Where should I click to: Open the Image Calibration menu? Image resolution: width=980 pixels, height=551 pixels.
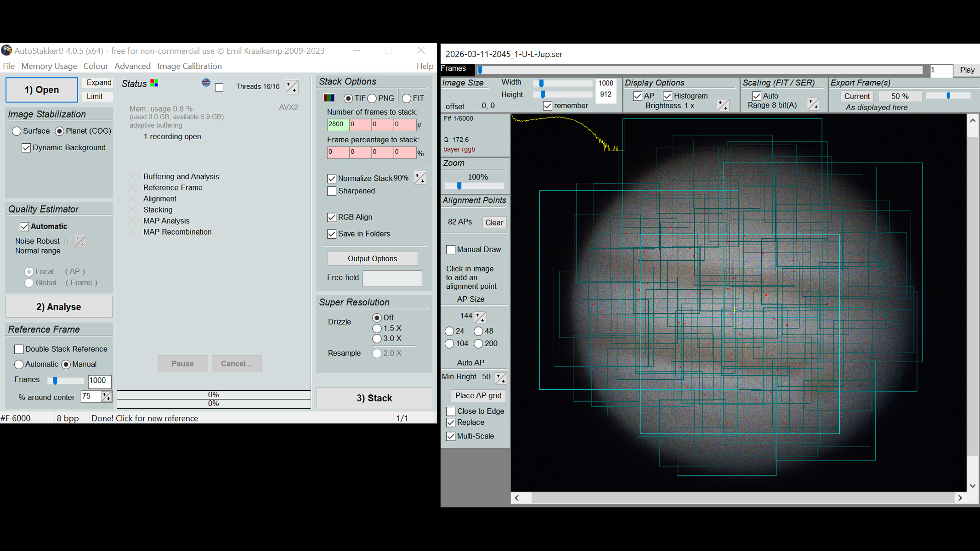(189, 66)
